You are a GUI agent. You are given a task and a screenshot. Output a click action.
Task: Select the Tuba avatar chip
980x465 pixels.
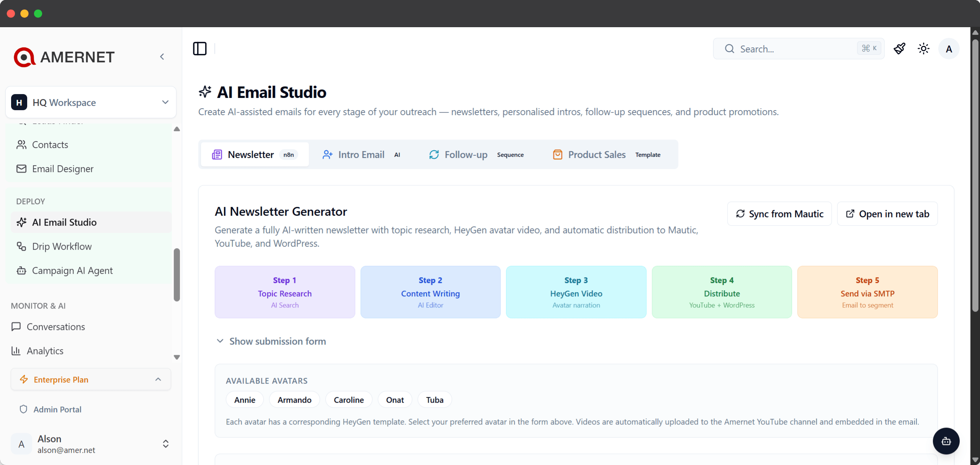435,400
